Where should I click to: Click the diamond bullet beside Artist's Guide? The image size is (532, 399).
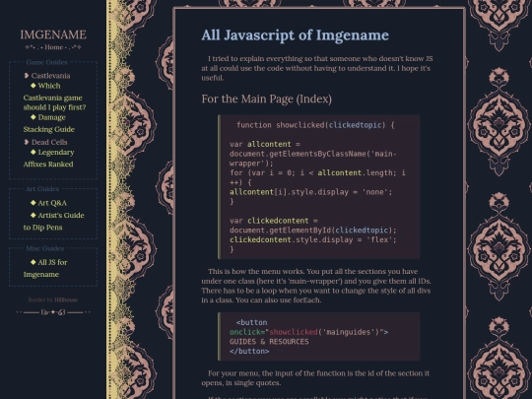point(33,215)
